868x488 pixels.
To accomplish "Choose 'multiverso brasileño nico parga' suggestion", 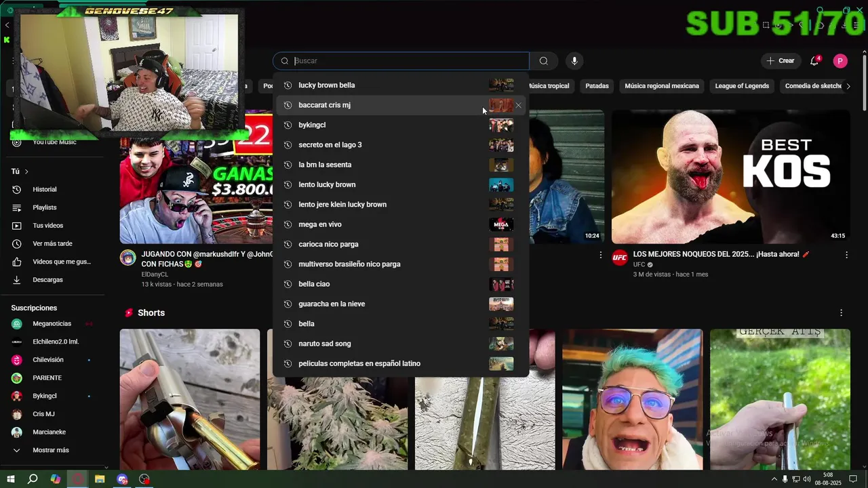I will point(401,264).
